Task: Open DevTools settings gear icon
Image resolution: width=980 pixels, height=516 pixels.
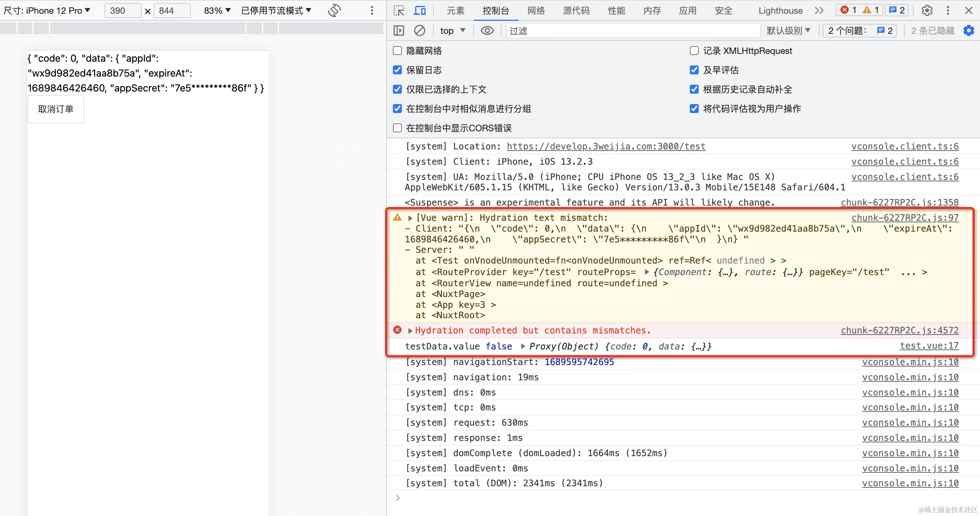Action: pyautogui.click(x=927, y=11)
